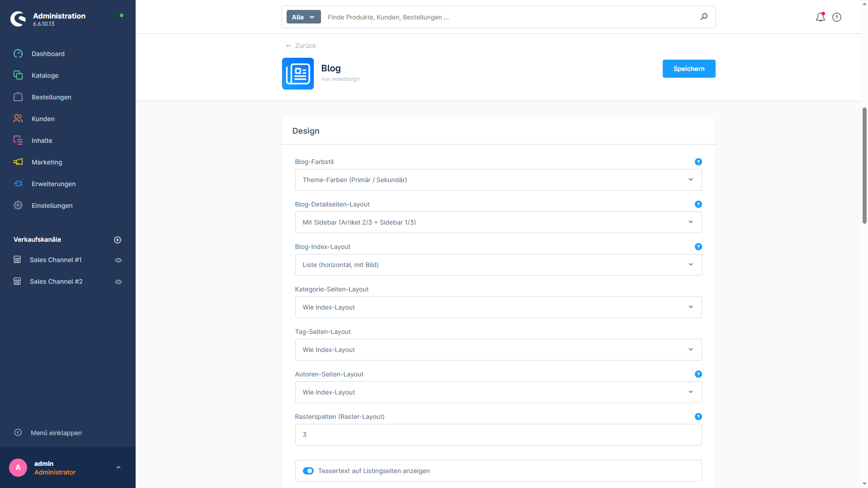Click the storefront icon of Sales Channel #1
This screenshot has width=868, height=488.
tap(17, 260)
